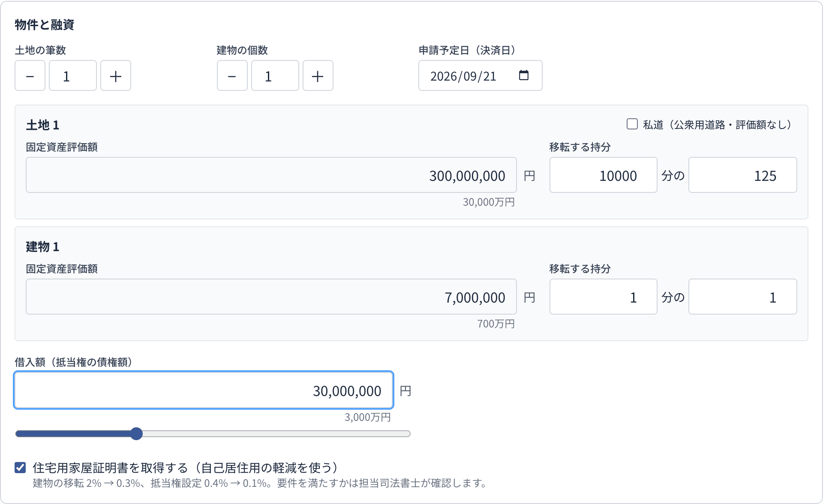Click the first 移転する持分 field of 建物 1
This screenshot has height=504, width=823.
(604, 297)
